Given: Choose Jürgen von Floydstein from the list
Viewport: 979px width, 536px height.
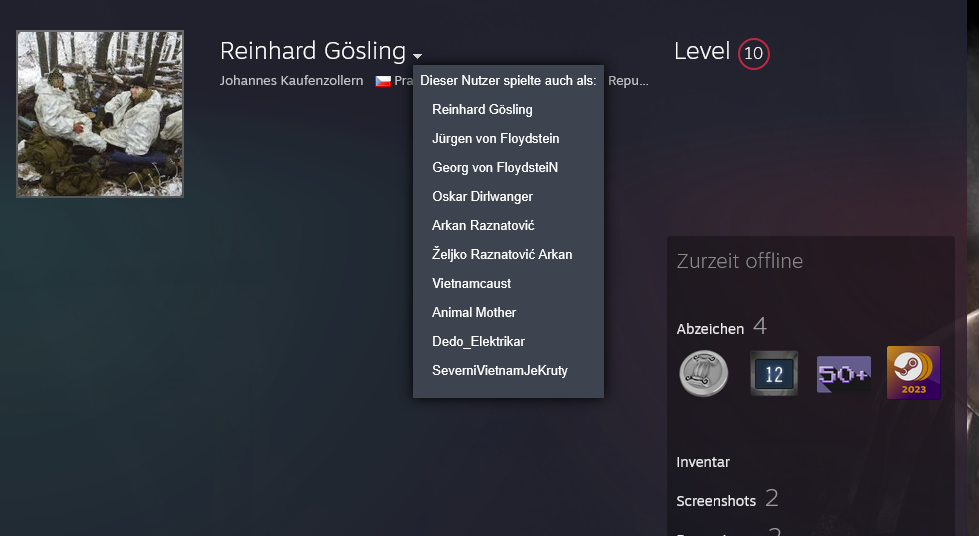Looking at the screenshot, I should 495,138.
